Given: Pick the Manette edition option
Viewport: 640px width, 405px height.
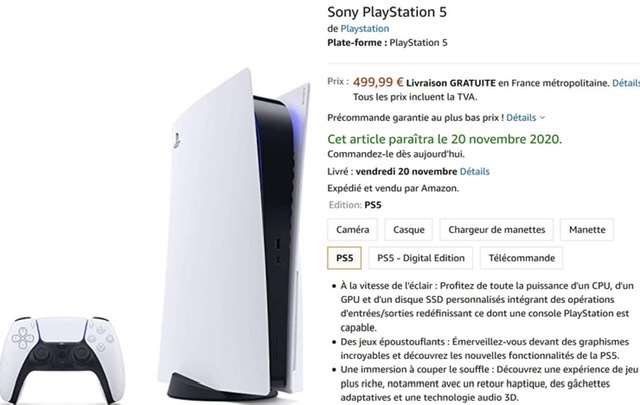Looking at the screenshot, I should [x=586, y=229].
